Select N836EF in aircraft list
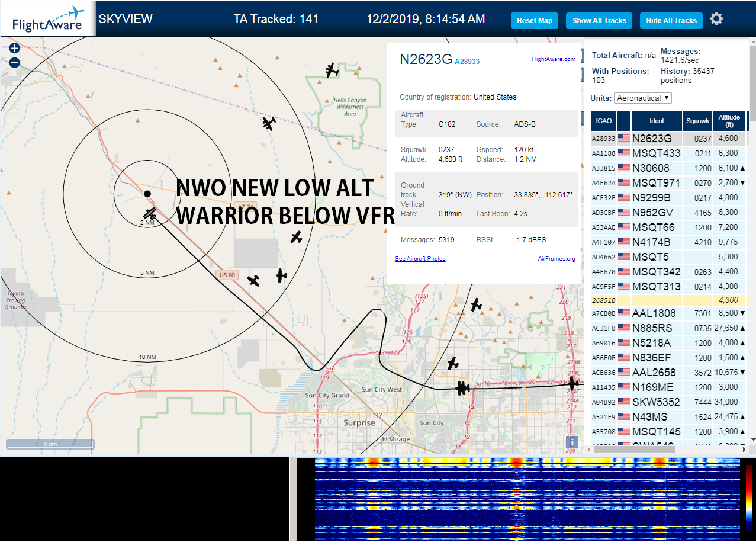756x542 pixels. (x=669, y=358)
